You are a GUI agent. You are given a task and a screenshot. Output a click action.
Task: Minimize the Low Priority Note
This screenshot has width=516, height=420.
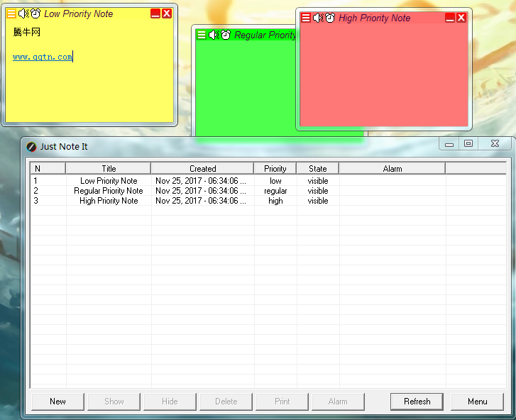point(155,13)
